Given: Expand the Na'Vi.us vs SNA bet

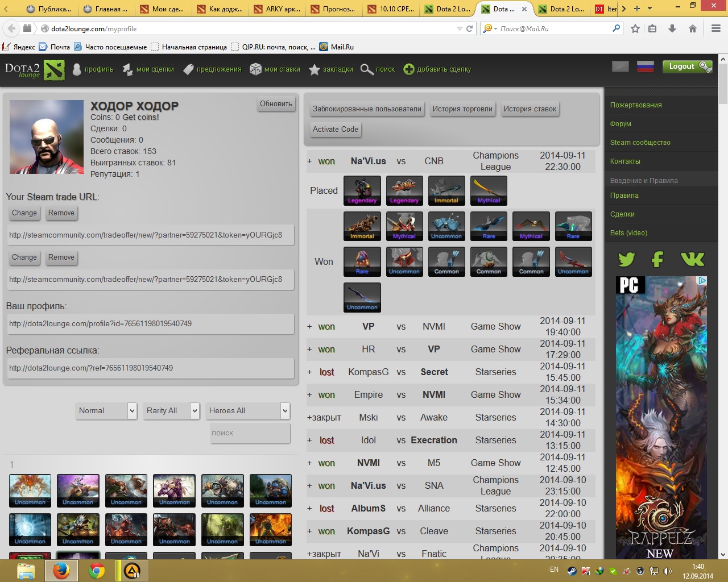Looking at the screenshot, I should pyautogui.click(x=309, y=486).
